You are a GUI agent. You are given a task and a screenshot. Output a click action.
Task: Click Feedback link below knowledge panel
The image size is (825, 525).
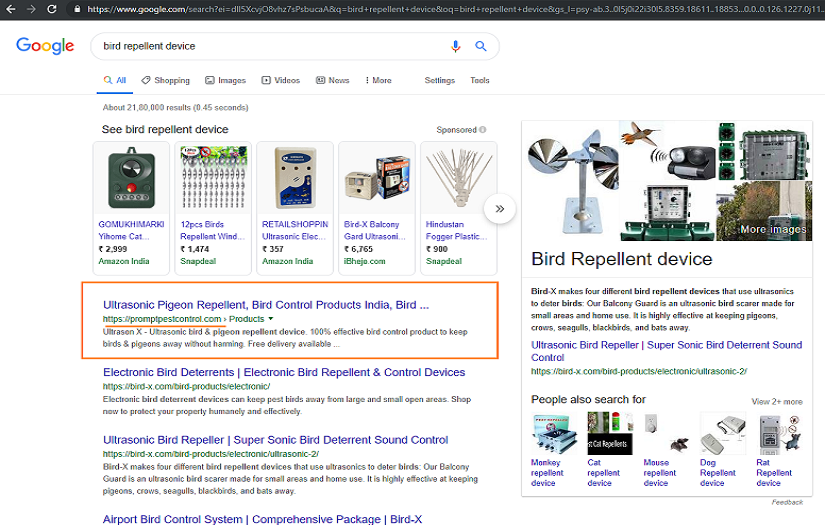coord(787,502)
